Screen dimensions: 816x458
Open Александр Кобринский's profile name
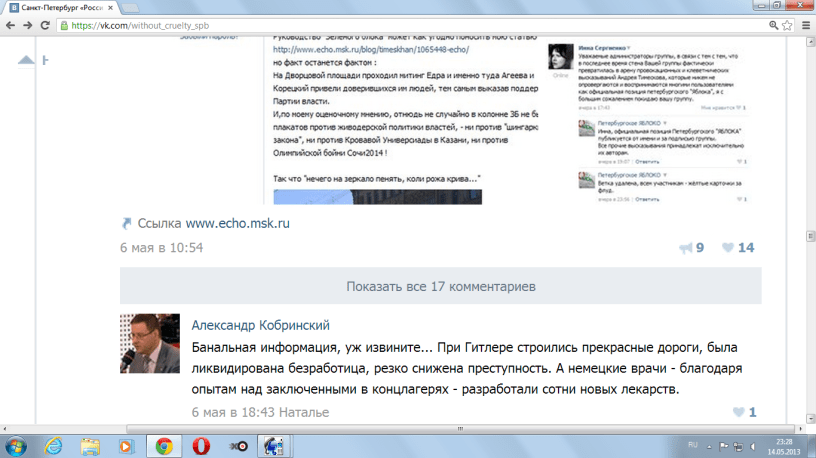click(x=260, y=326)
